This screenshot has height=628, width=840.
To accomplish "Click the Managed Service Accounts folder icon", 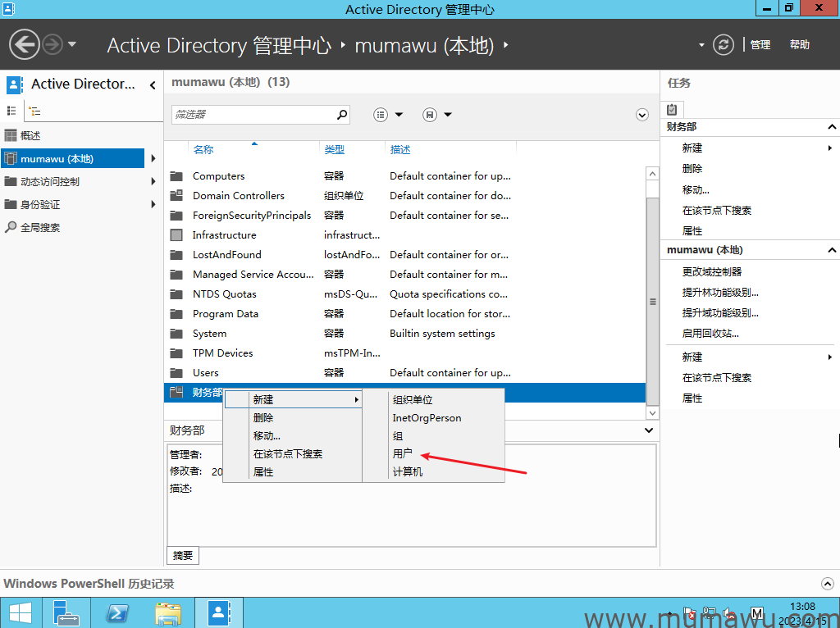I will [x=176, y=275].
